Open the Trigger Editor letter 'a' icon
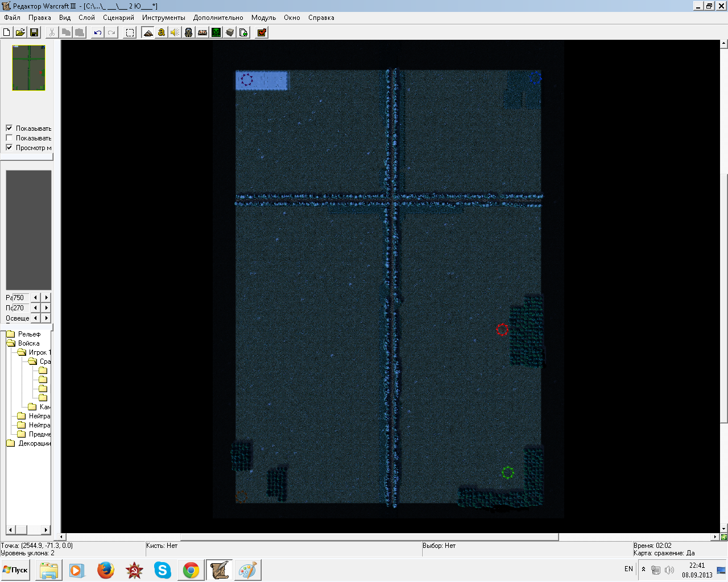The height and width of the screenshot is (582, 728). tap(162, 32)
